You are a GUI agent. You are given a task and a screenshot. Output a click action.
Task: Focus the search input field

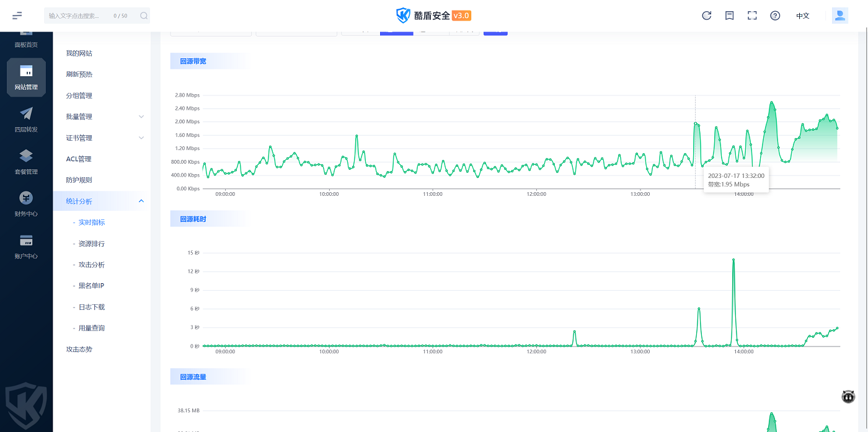coord(79,15)
